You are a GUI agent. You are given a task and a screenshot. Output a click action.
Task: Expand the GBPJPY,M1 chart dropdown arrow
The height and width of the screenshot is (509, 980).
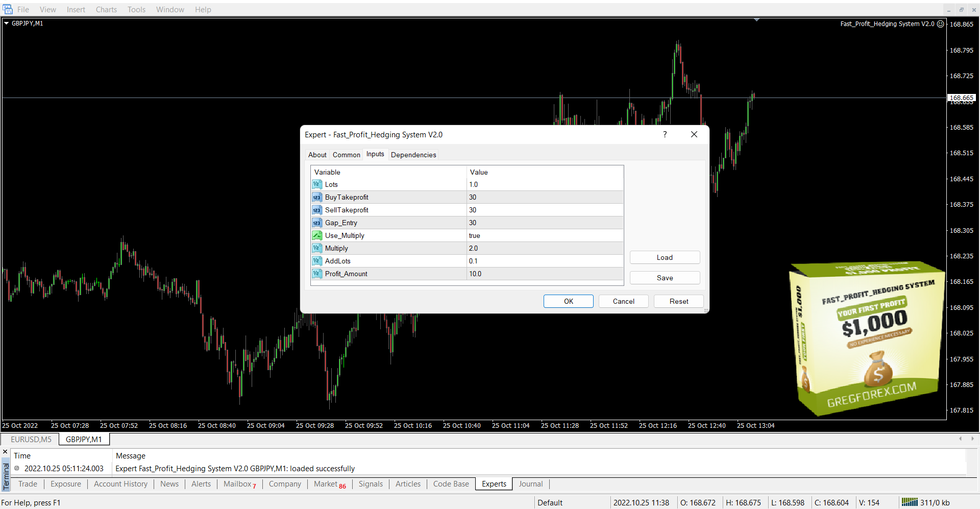click(x=7, y=23)
